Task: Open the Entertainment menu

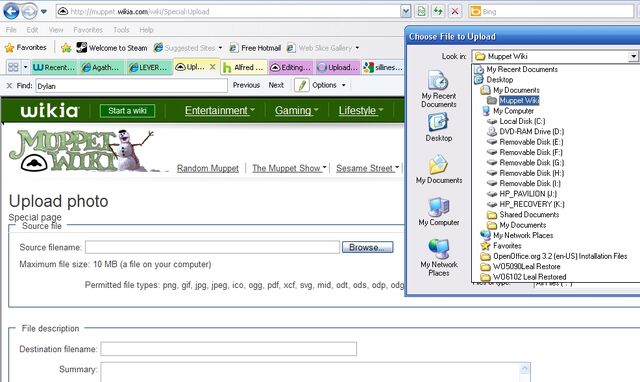Action: [220, 111]
